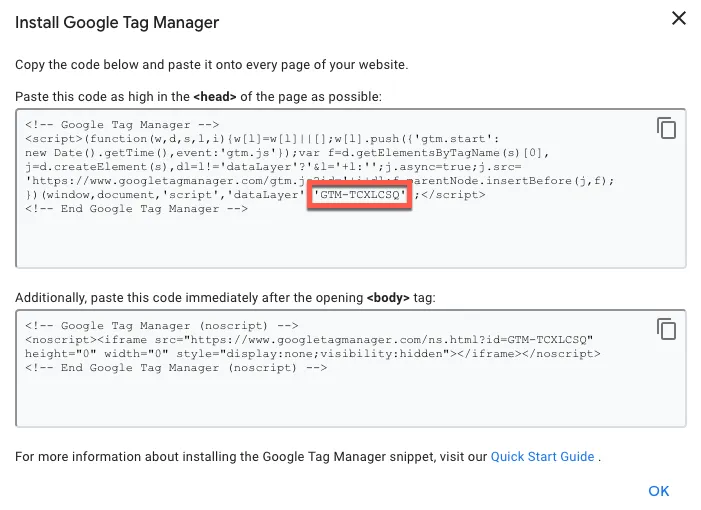Close the Install Google Tag Manager dialog
This screenshot has height=510, width=701.
(x=679, y=18)
